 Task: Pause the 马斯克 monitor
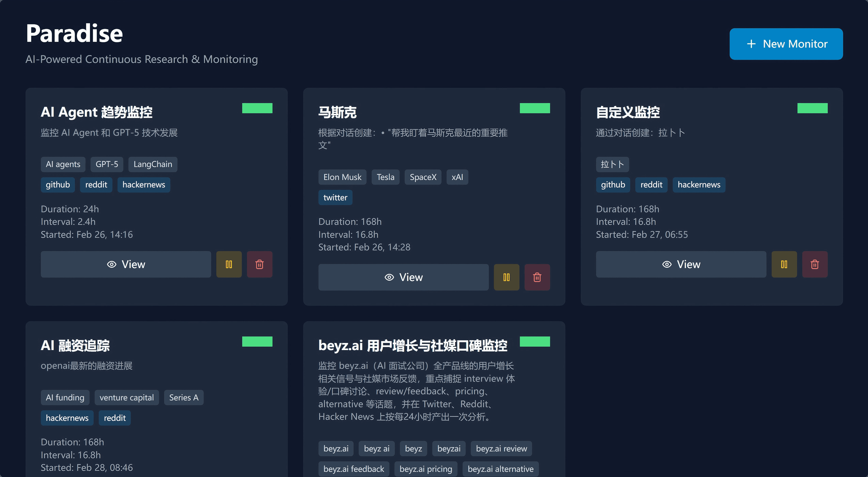pos(506,277)
